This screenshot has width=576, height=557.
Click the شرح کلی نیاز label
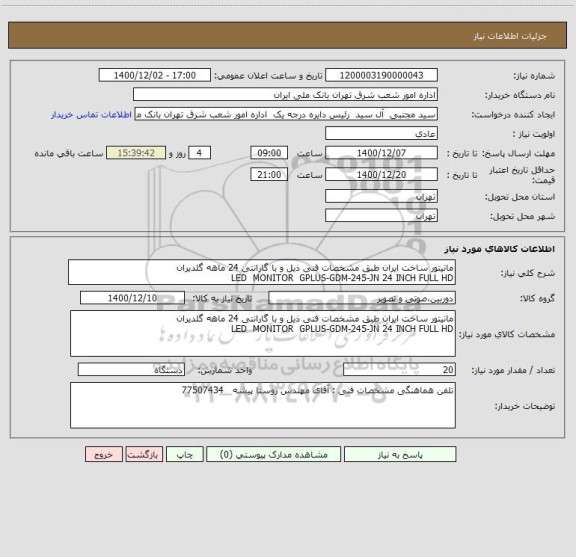pos(528,273)
